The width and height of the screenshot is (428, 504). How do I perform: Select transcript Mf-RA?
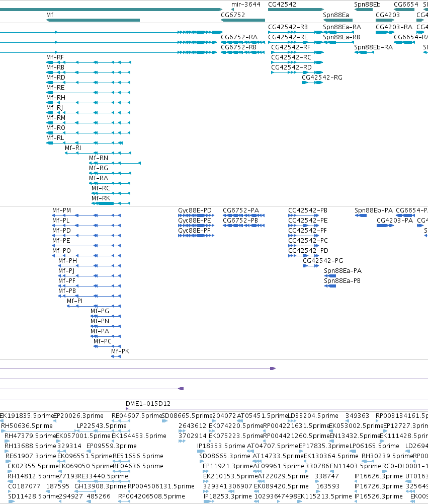[x=110, y=183]
